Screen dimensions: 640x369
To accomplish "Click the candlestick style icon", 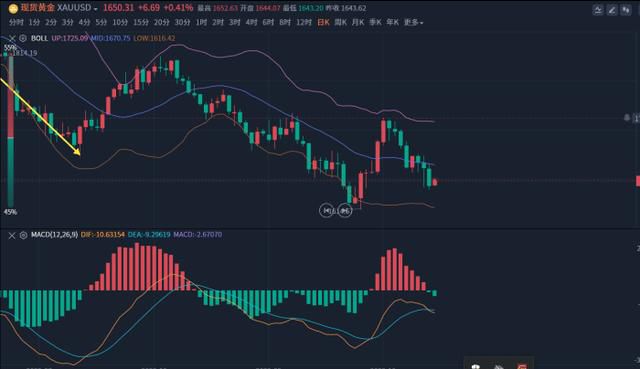I will tap(626, 10).
